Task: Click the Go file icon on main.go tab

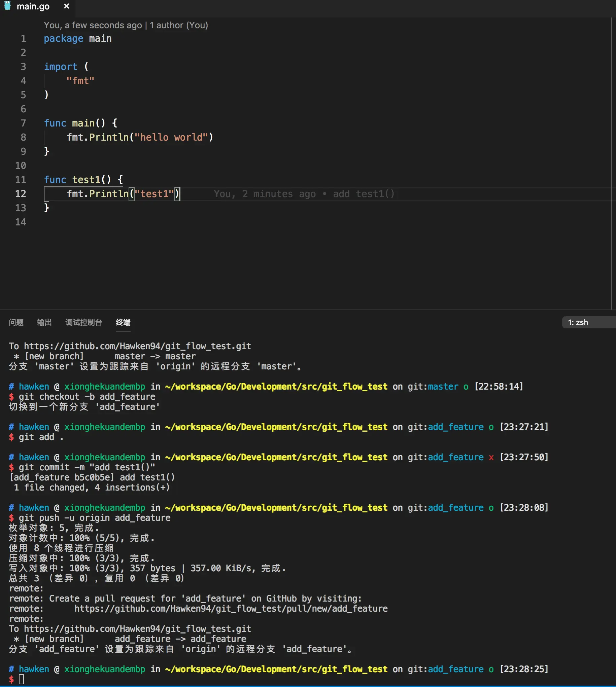Action: click(x=7, y=6)
